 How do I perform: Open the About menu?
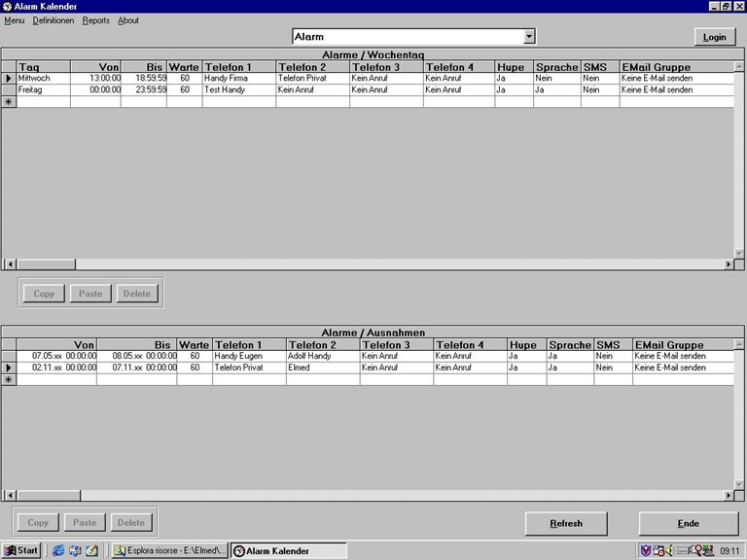tap(128, 20)
